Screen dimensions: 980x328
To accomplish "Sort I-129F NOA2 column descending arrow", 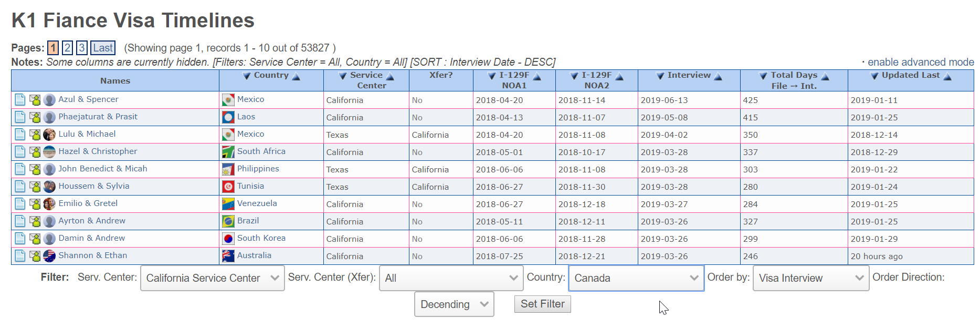I will [x=574, y=76].
